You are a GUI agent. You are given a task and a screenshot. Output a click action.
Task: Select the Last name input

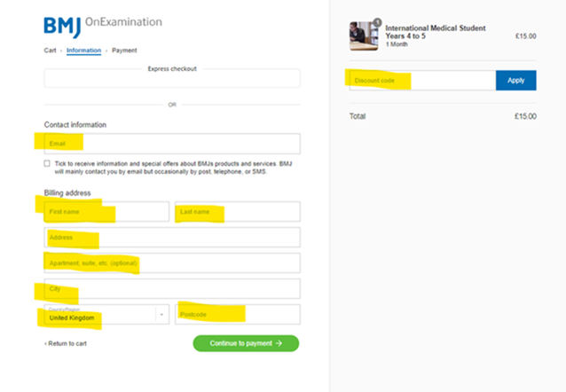(238, 212)
